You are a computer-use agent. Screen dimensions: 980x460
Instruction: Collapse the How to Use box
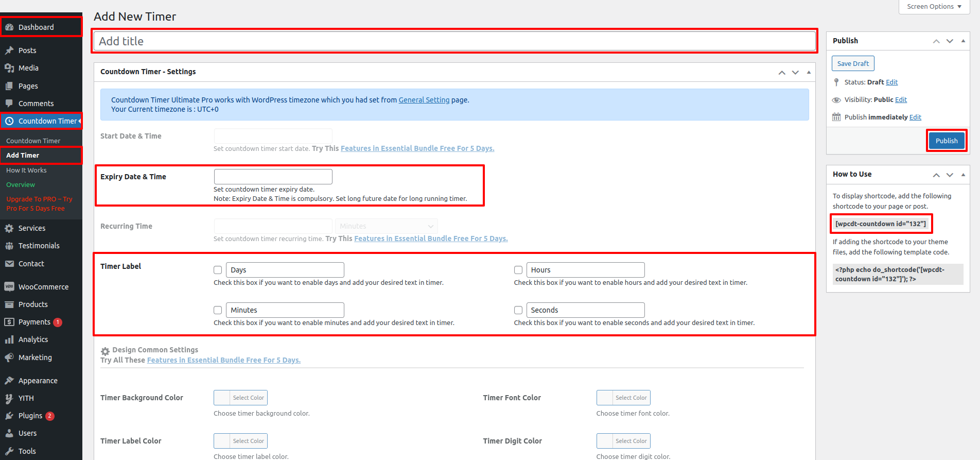[x=963, y=175]
